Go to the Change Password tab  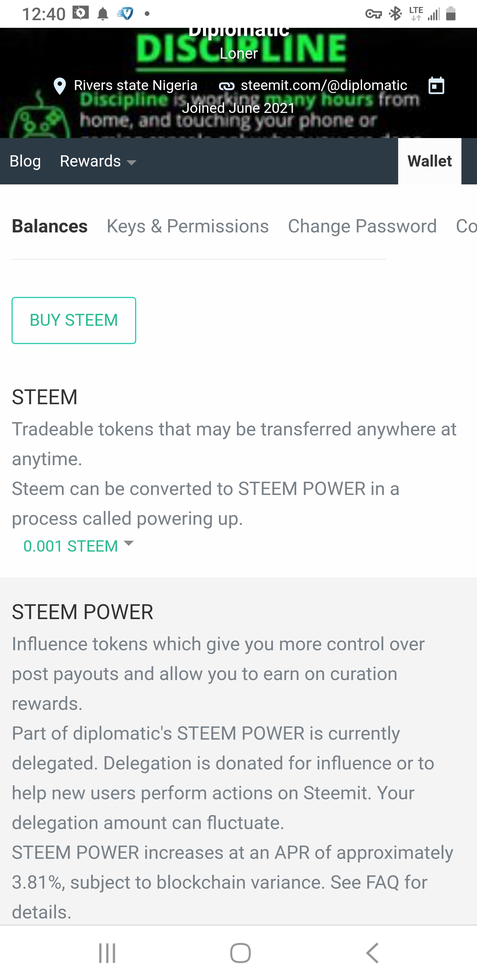[362, 226]
